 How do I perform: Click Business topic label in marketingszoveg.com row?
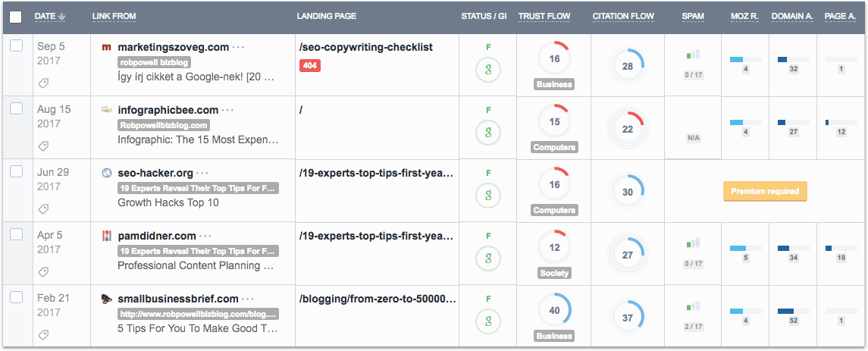(x=554, y=85)
